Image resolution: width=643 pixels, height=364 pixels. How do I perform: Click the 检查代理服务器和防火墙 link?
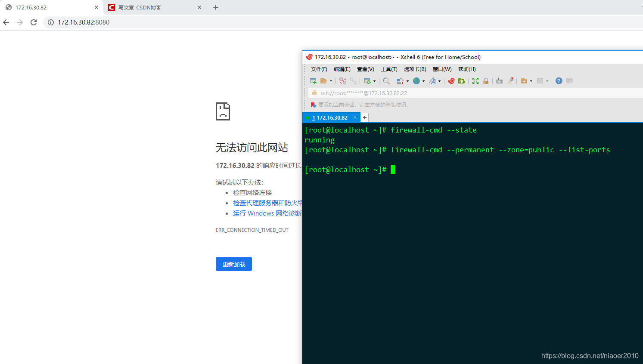[x=267, y=203]
